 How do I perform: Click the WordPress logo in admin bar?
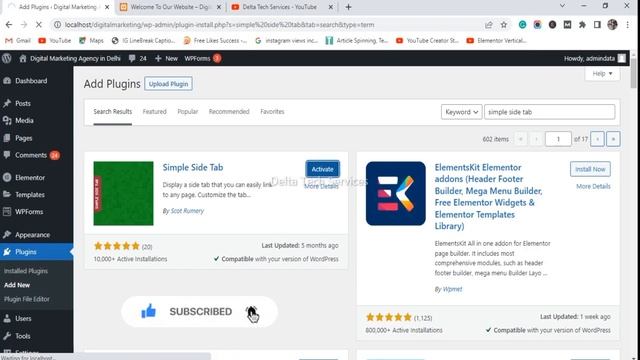point(7,58)
